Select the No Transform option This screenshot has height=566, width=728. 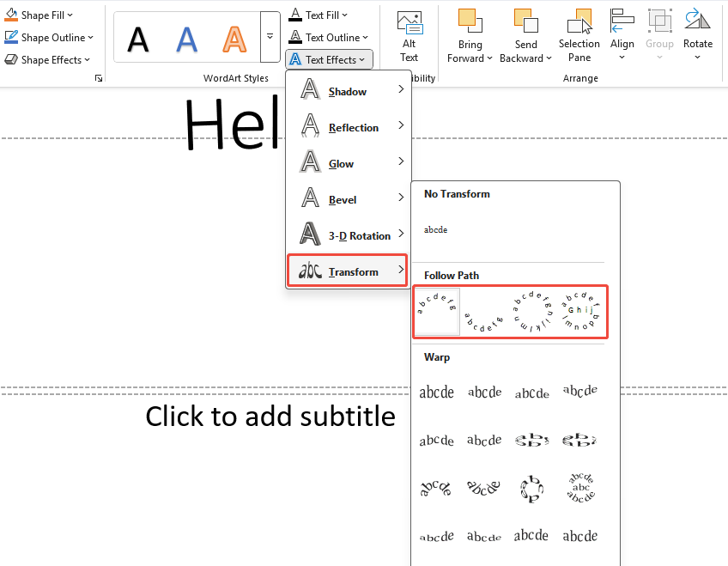(x=435, y=229)
